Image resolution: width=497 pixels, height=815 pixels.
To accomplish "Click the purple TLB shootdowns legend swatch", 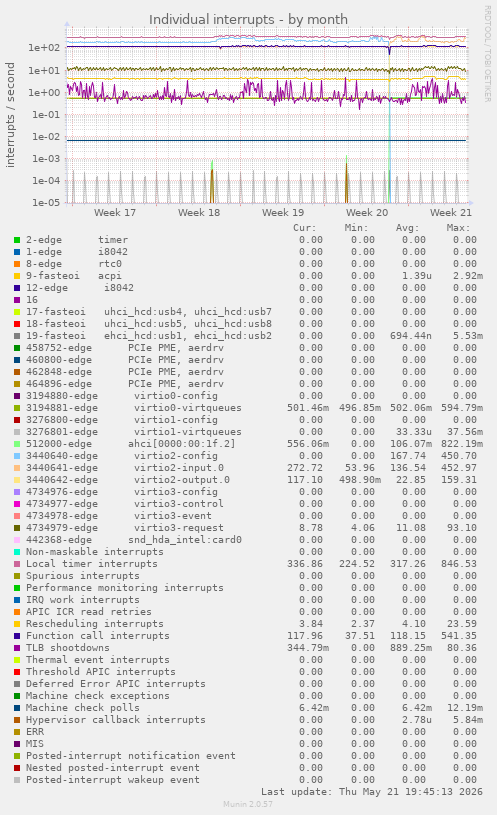I will point(17,648).
